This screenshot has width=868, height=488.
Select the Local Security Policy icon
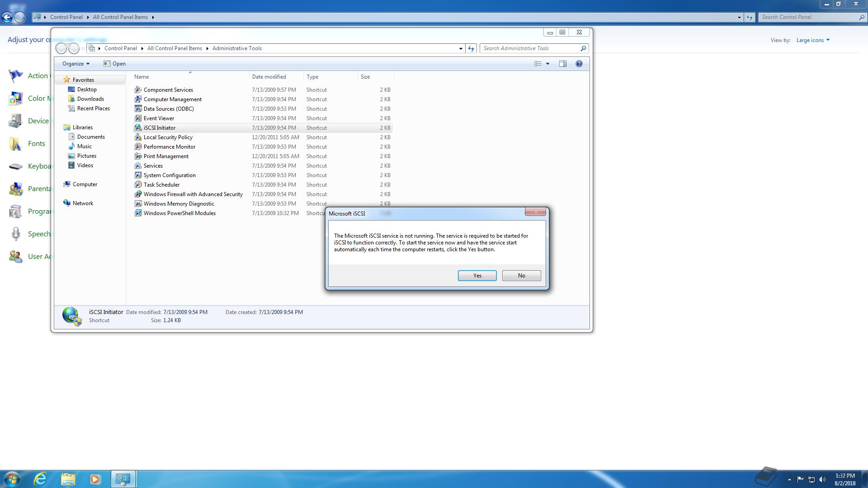(138, 137)
